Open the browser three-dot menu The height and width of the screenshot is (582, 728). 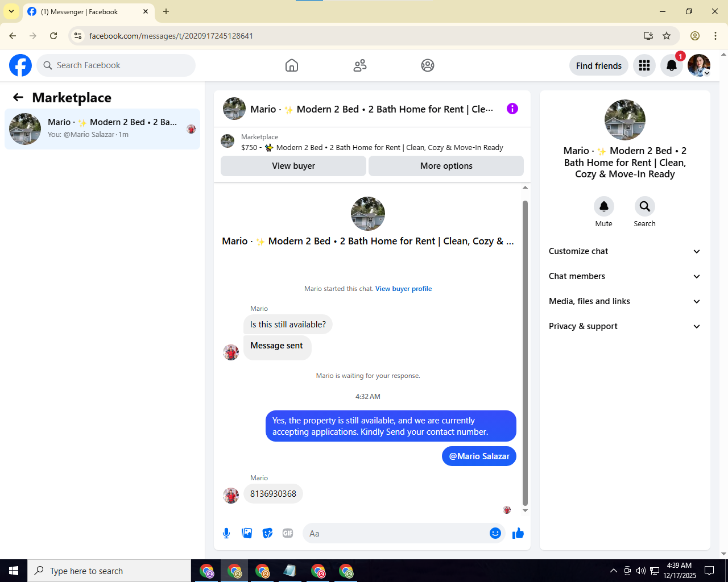[x=715, y=36]
